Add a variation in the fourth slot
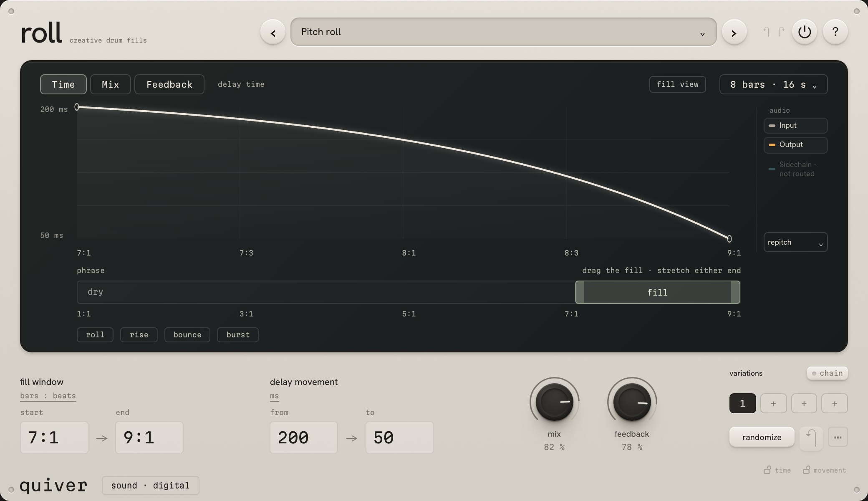The height and width of the screenshot is (501, 868). (835, 403)
